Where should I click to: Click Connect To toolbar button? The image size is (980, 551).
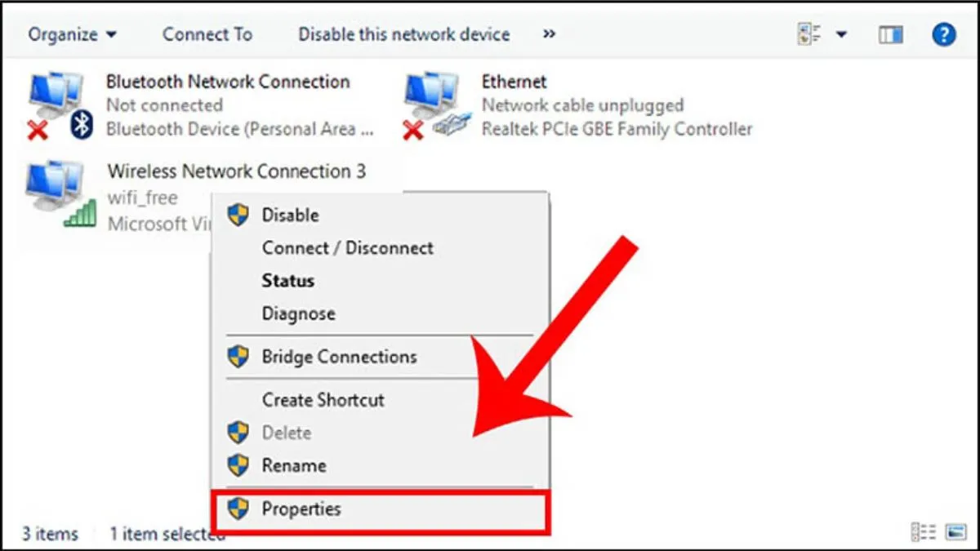(x=207, y=34)
